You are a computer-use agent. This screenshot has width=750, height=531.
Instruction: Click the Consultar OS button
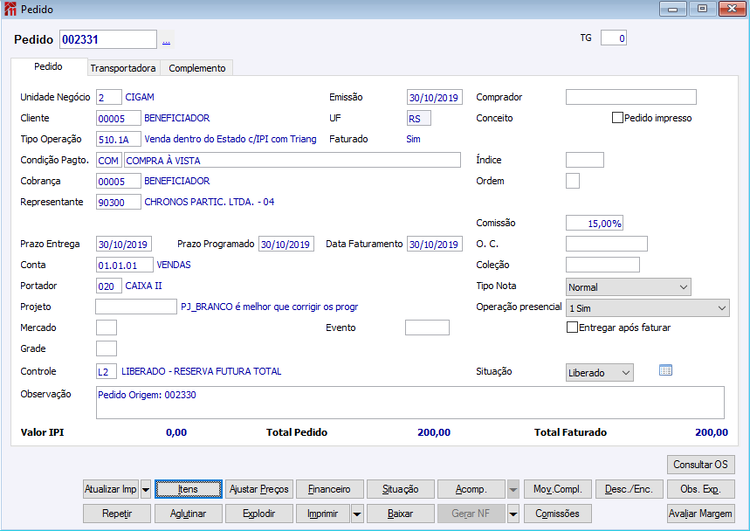coord(701,465)
